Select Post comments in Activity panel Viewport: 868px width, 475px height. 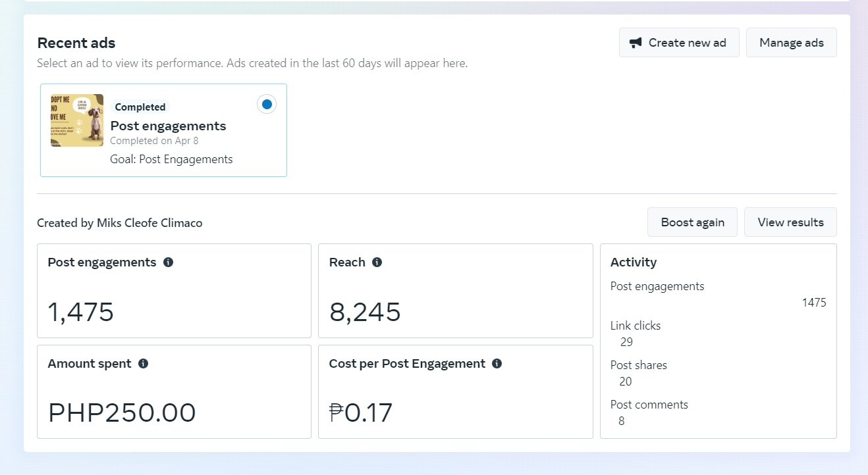click(649, 405)
